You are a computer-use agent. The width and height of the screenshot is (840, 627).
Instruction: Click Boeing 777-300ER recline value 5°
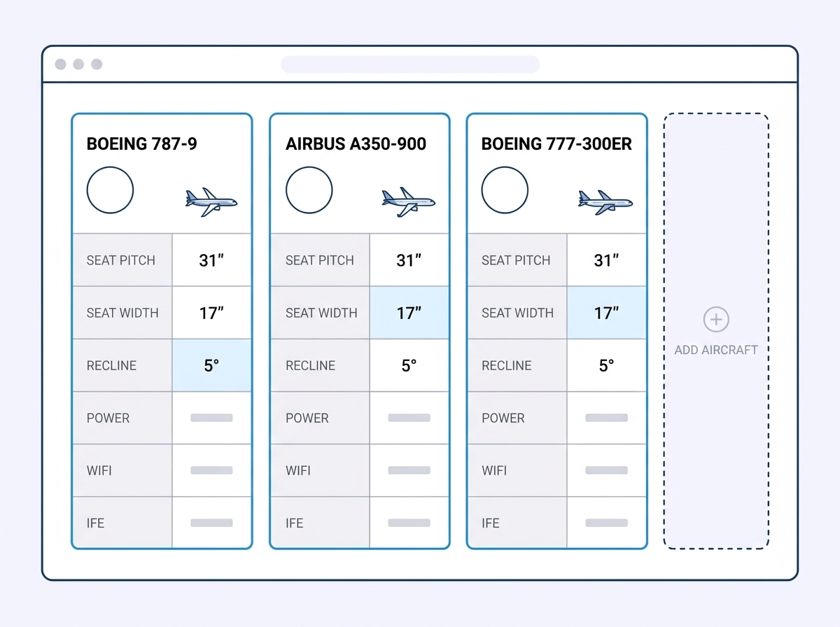click(606, 365)
